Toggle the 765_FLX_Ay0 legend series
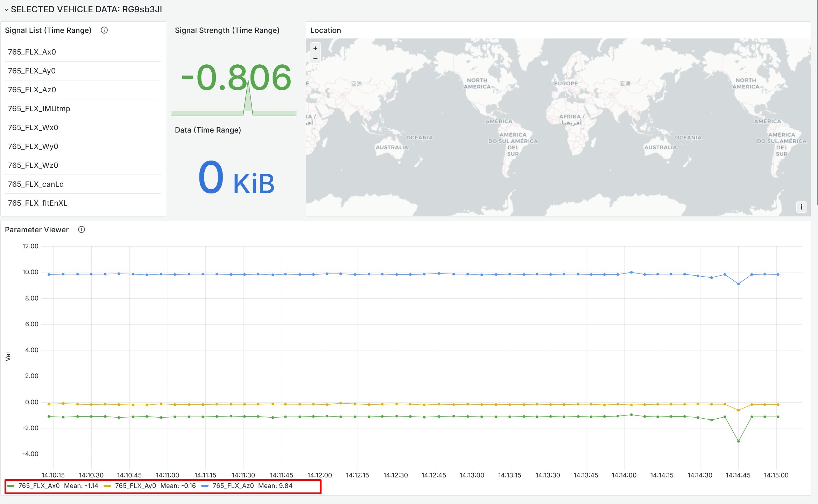The height and width of the screenshot is (504, 818). (135, 486)
